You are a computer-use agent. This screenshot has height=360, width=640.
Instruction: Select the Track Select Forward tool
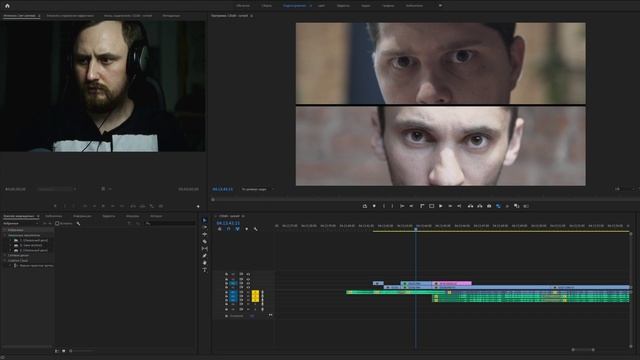(x=204, y=227)
